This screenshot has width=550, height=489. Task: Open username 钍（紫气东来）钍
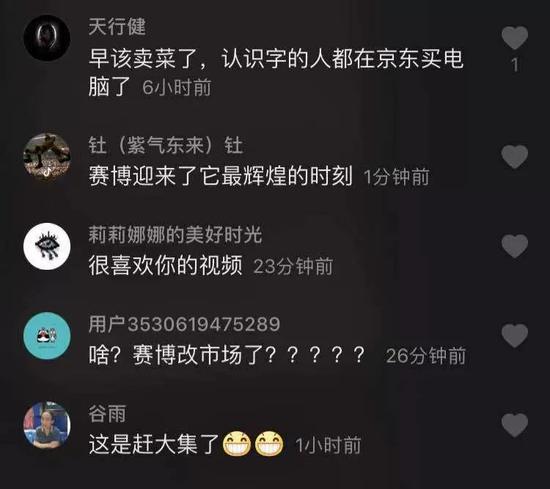click(166, 145)
